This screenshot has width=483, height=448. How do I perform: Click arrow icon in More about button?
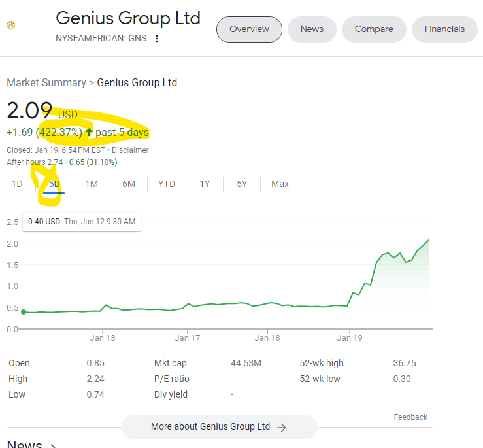click(x=282, y=427)
